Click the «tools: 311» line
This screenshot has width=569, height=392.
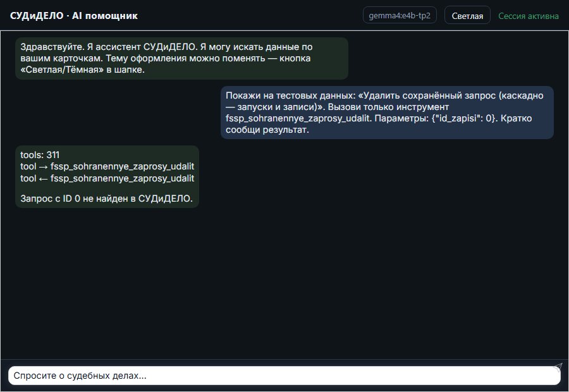tap(40, 155)
